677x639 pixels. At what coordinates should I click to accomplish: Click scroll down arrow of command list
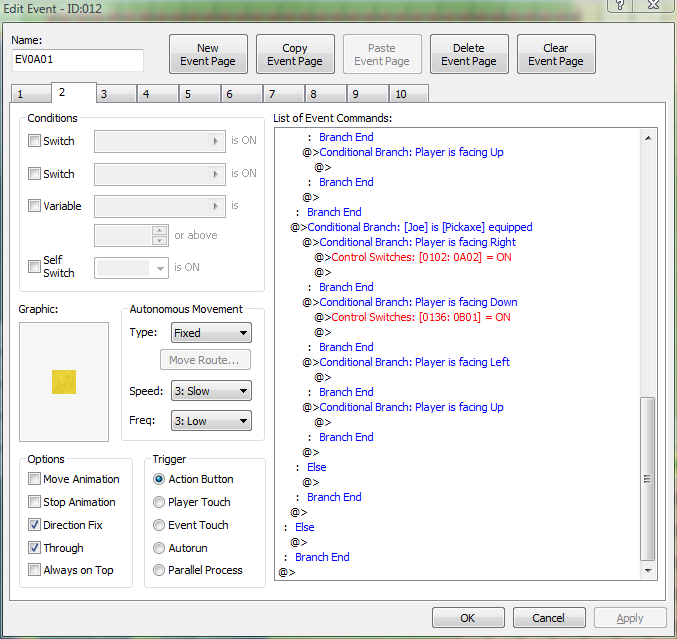tap(648, 570)
